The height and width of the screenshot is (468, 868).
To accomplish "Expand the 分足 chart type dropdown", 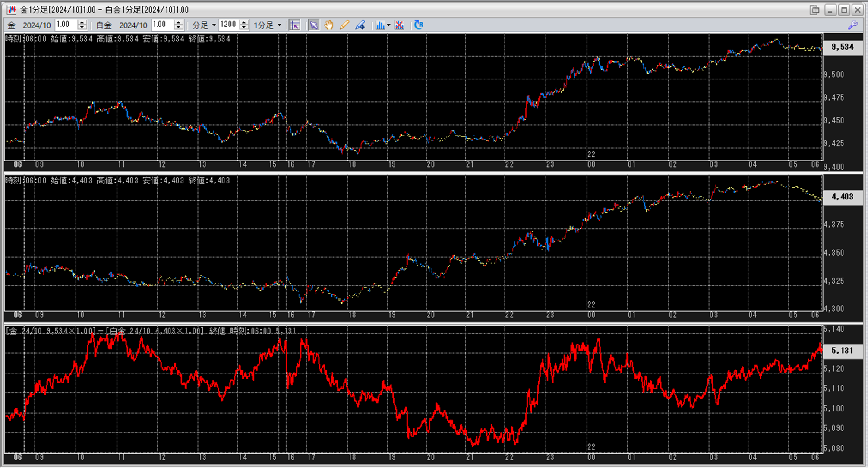I will (214, 25).
